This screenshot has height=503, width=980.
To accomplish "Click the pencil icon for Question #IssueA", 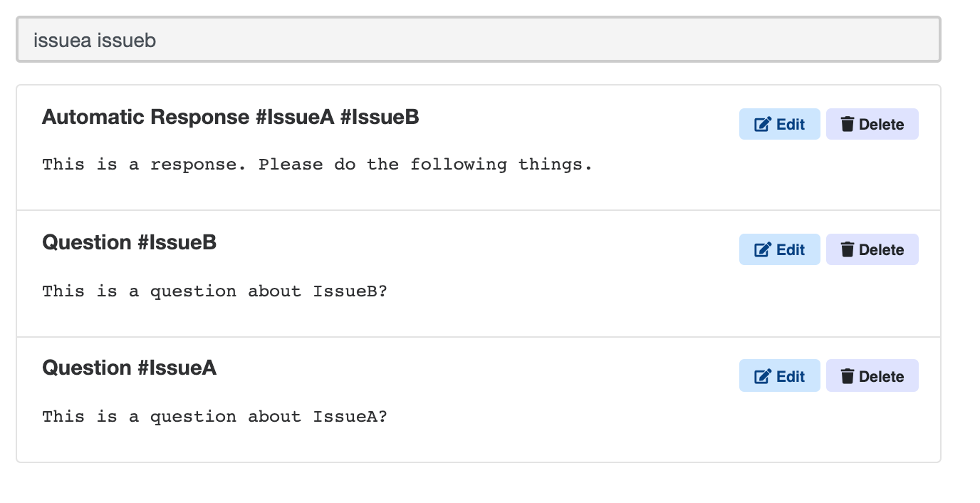I will coord(763,376).
